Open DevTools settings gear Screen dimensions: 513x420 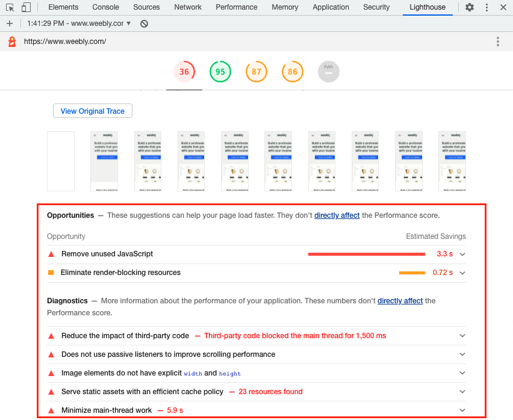pyautogui.click(x=470, y=7)
